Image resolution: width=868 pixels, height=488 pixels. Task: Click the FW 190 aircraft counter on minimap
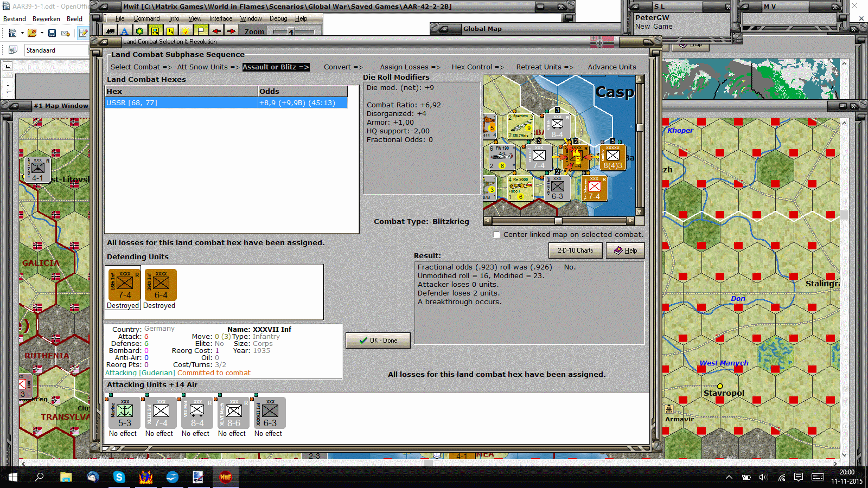coord(501,157)
